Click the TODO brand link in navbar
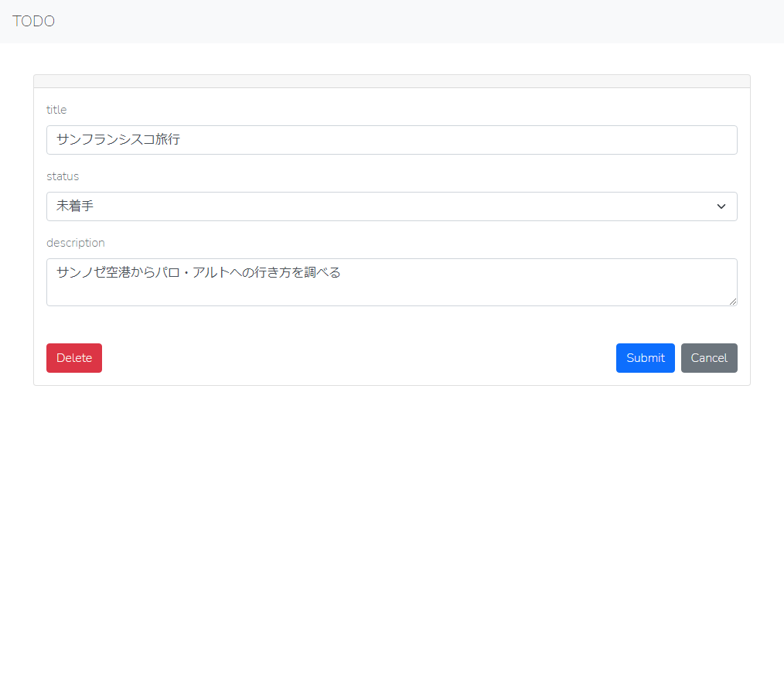784x696 pixels. pos(33,22)
